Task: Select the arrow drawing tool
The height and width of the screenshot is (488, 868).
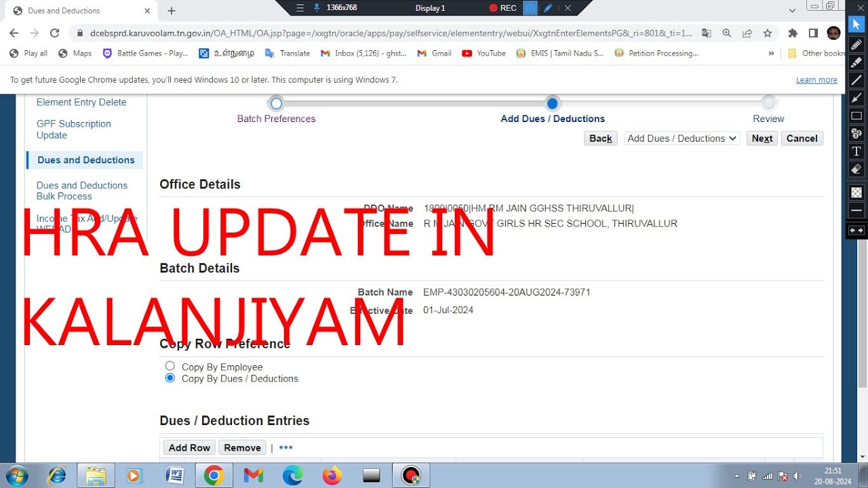Action: [x=856, y=98]
